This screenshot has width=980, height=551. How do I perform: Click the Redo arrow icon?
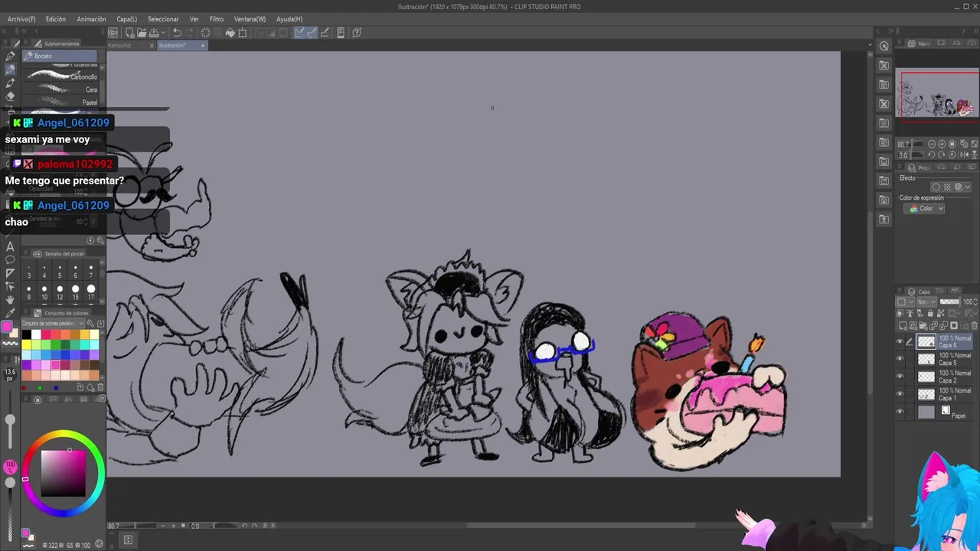(190, 33)
